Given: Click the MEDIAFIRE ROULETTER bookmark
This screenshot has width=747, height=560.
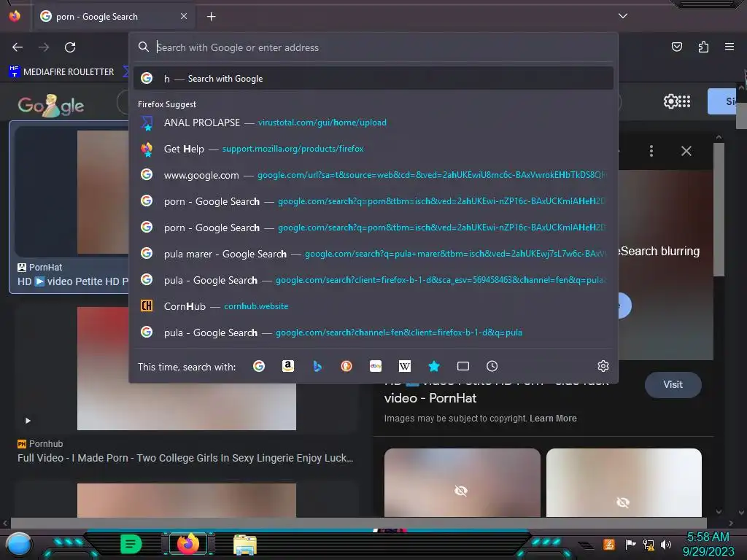Looking at the screenshot, I should (61, 71).
